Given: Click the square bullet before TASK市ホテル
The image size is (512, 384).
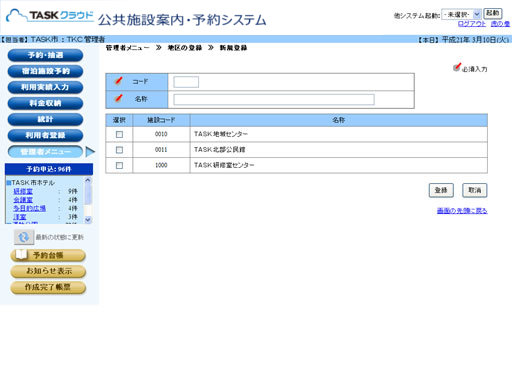Looking at the screenshot, I should (9, 183).
